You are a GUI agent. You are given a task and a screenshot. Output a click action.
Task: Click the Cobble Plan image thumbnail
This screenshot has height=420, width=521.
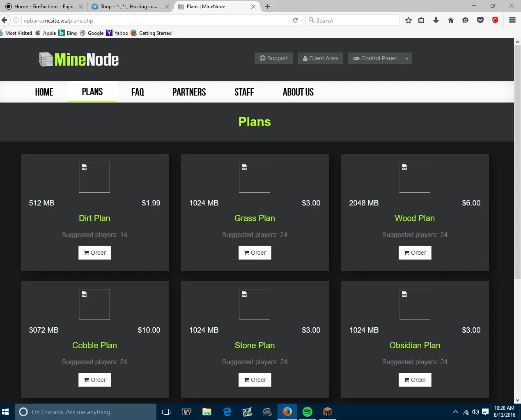coord(94,304)
